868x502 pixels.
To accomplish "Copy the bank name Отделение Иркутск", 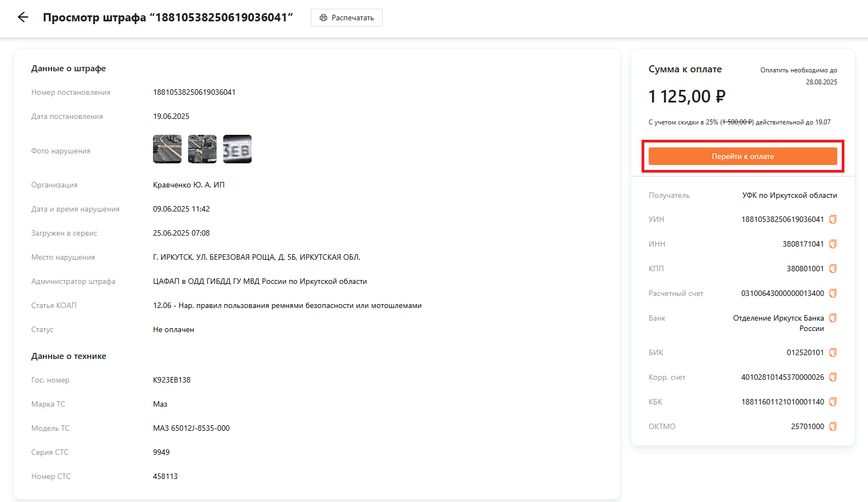I will 833,318.
